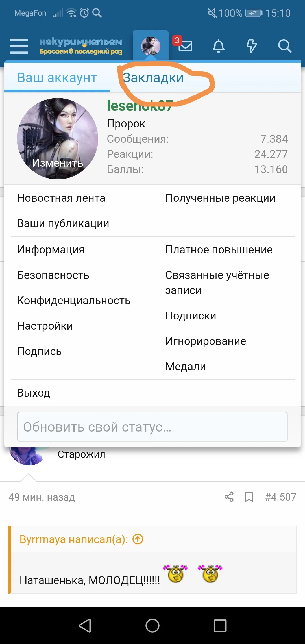This screenshot has height=644, width=305.
Task: Switch to the Закладки tab
Action: [153, 78]
